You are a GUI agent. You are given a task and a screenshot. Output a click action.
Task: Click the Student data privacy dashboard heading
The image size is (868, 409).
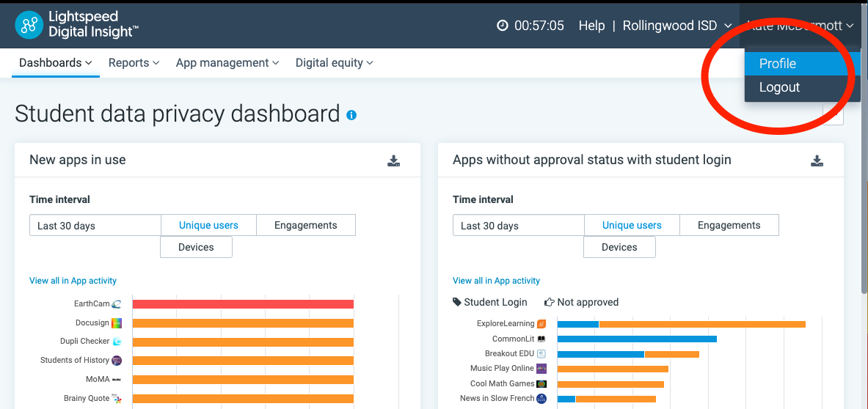tap(177, 114)
